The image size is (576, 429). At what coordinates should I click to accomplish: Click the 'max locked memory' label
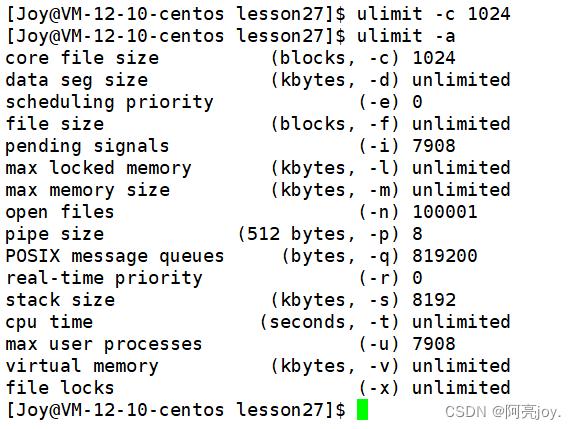coord(98,168)
